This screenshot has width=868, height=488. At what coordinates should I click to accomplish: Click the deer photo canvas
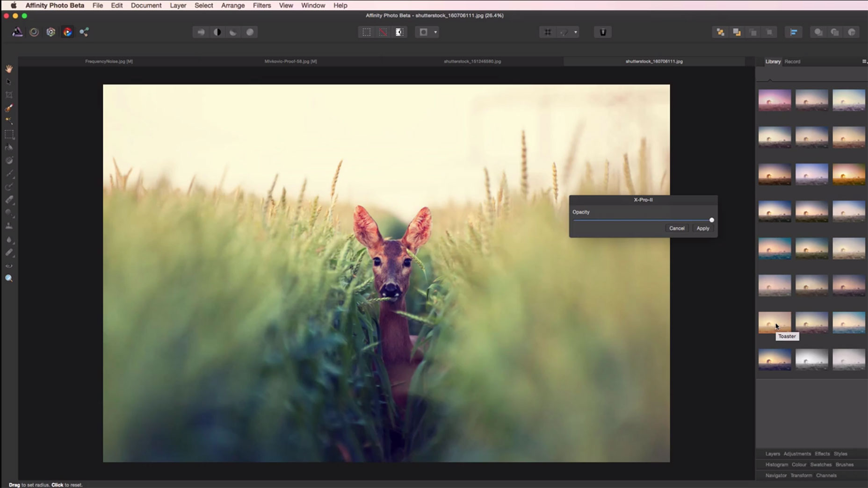click(386, 273)
